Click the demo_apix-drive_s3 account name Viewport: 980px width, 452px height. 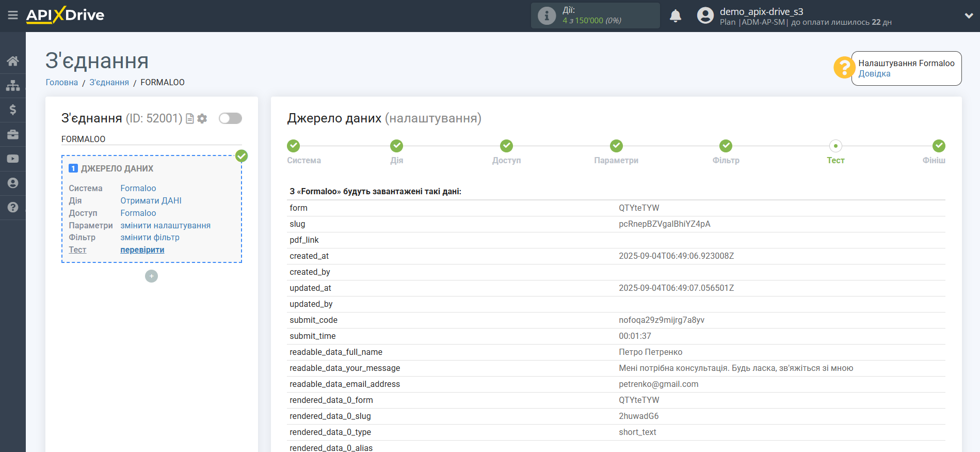(x=761, y=11)
